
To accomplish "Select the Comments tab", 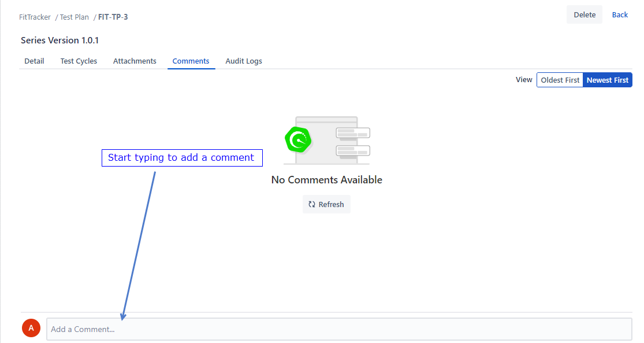I will click(x=191, y=61).
